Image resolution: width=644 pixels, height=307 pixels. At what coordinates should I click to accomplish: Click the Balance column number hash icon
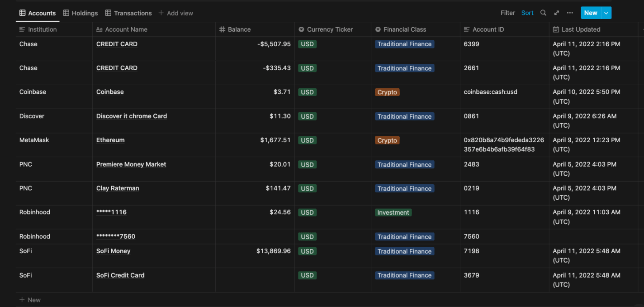(x=222, y=29)
